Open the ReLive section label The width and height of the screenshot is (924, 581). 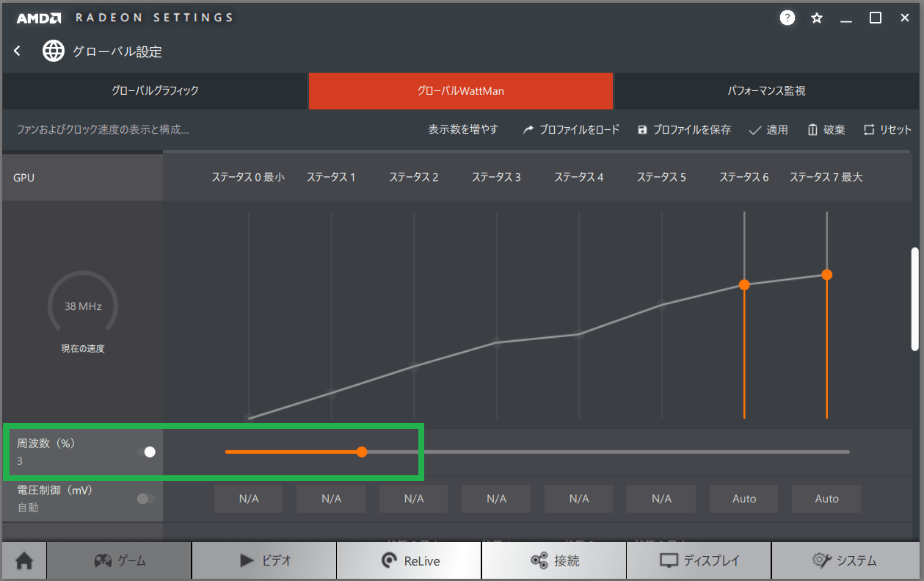(422, 561)
